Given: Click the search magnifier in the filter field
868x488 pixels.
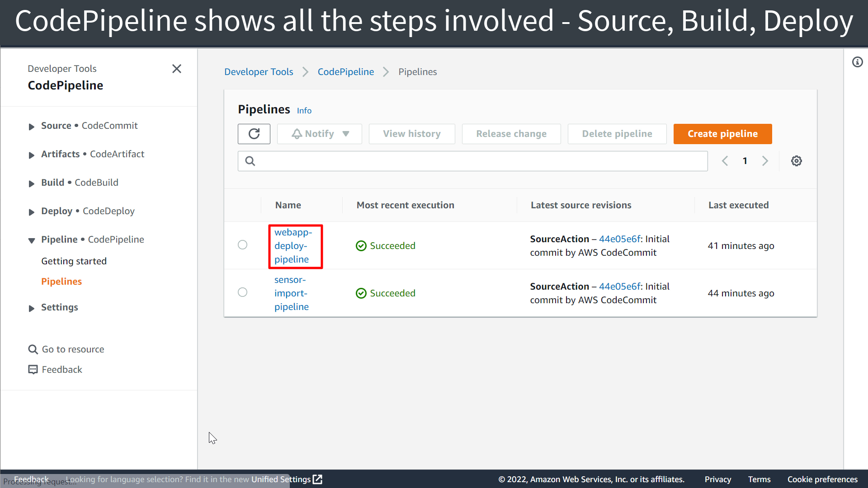Looking at the screenshot, I should pos(250,161).
